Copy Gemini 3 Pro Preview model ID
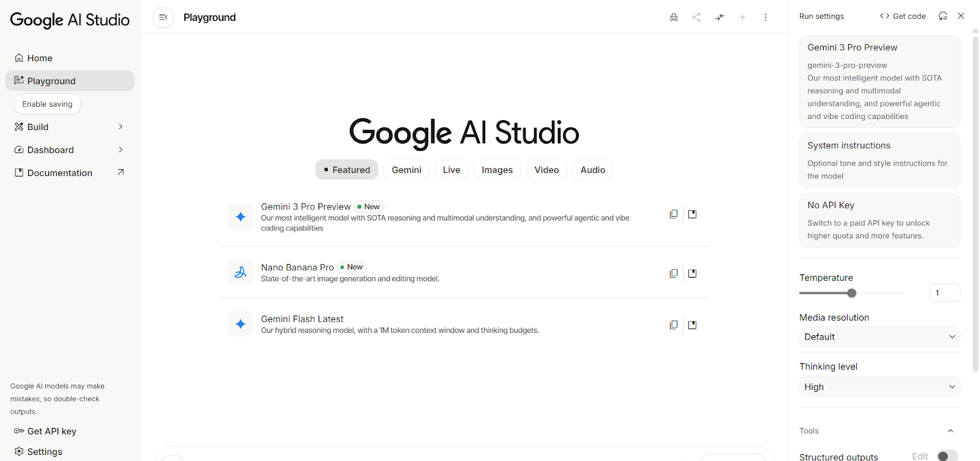This screenshot has height=461, width=980. coord(674,214)
